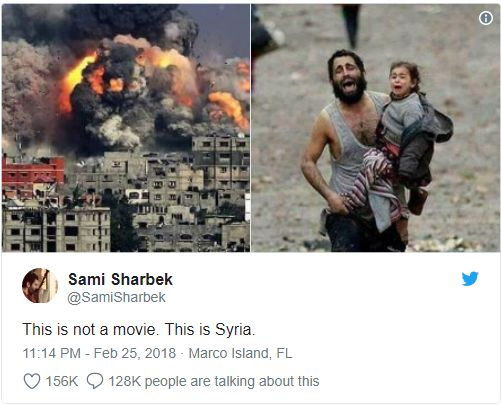Open the right photo of man carrying child
The width and height of the screenshot is (501, 406).
point(376,128)
